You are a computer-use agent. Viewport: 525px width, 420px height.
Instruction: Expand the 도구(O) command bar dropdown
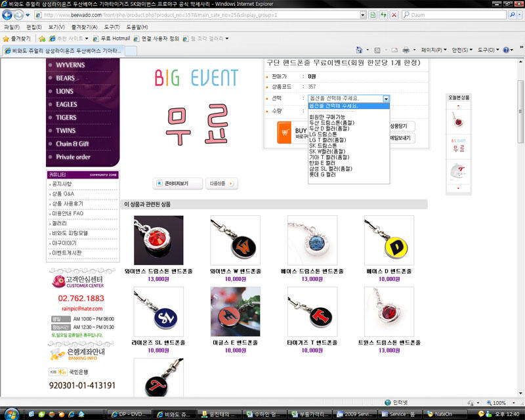coord(488,50)
